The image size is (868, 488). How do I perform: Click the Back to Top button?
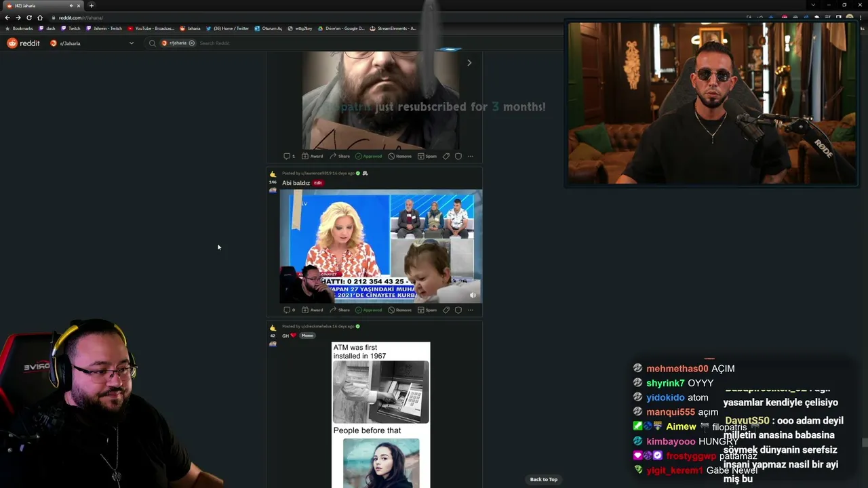pyautogui.click(x=544, y=479)
